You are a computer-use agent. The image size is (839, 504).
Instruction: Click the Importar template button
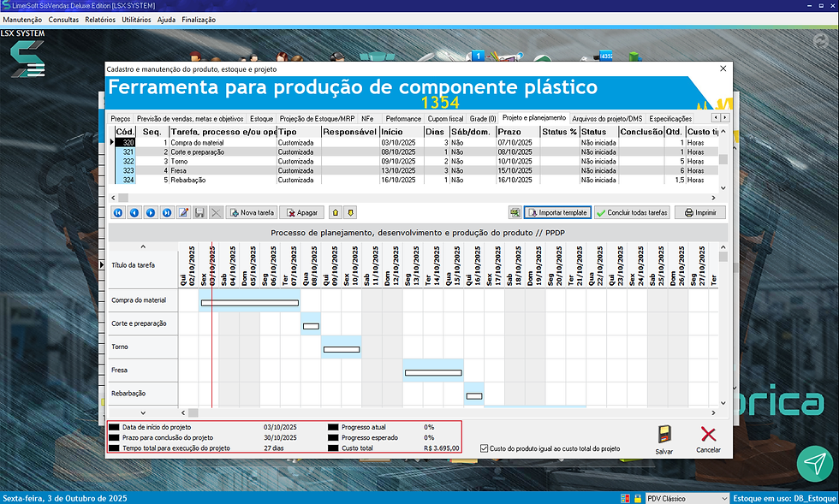tap(557, 212)
